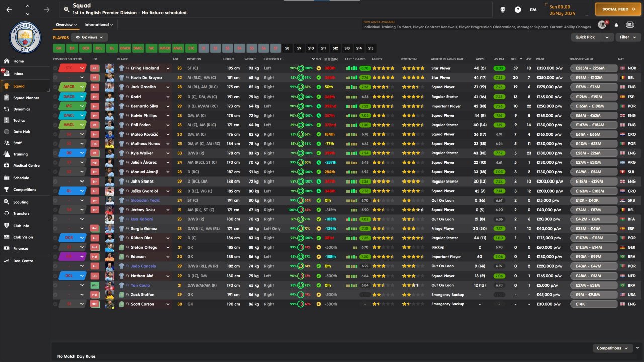Click the padlock icon near the advice bar

click(616, 25)
